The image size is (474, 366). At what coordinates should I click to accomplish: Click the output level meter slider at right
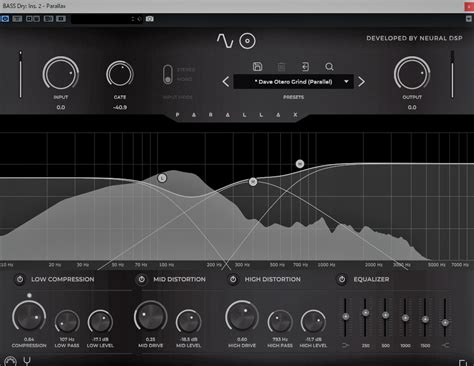(x=452, y=74)
